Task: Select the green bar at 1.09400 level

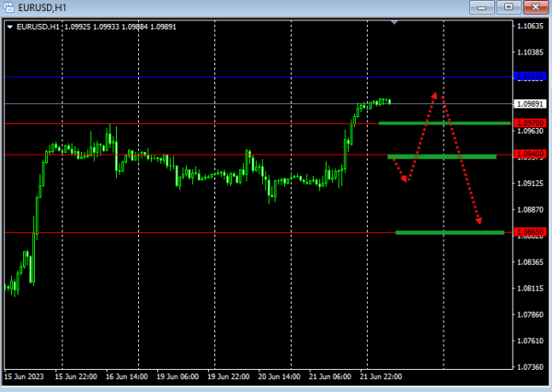Action: pos(443,156)
